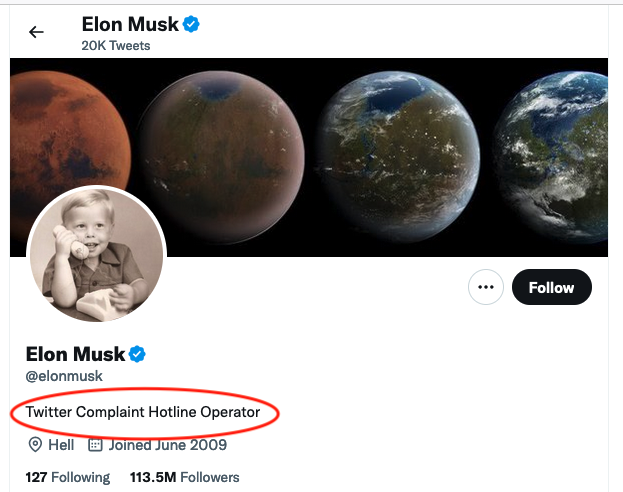Click the green-blue third planet in the banner
The height and width of the screenshot is (492, 623).
click(400, 150)
